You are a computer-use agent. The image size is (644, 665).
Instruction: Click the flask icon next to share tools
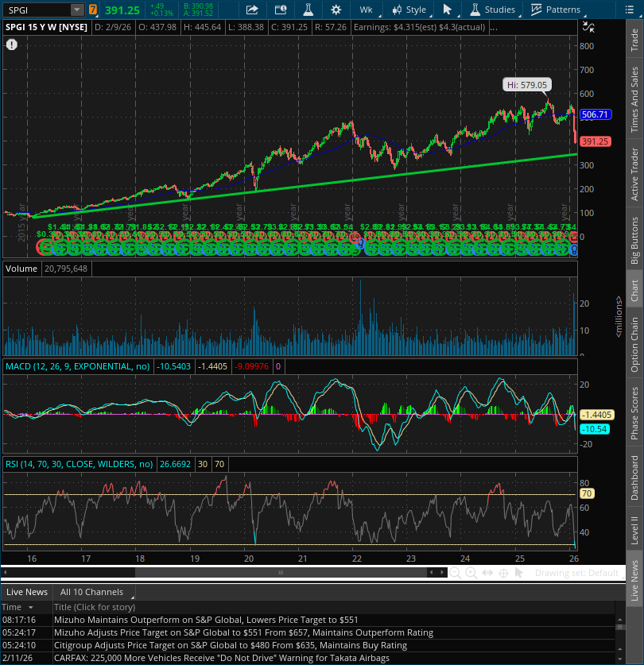coord(308,10)
